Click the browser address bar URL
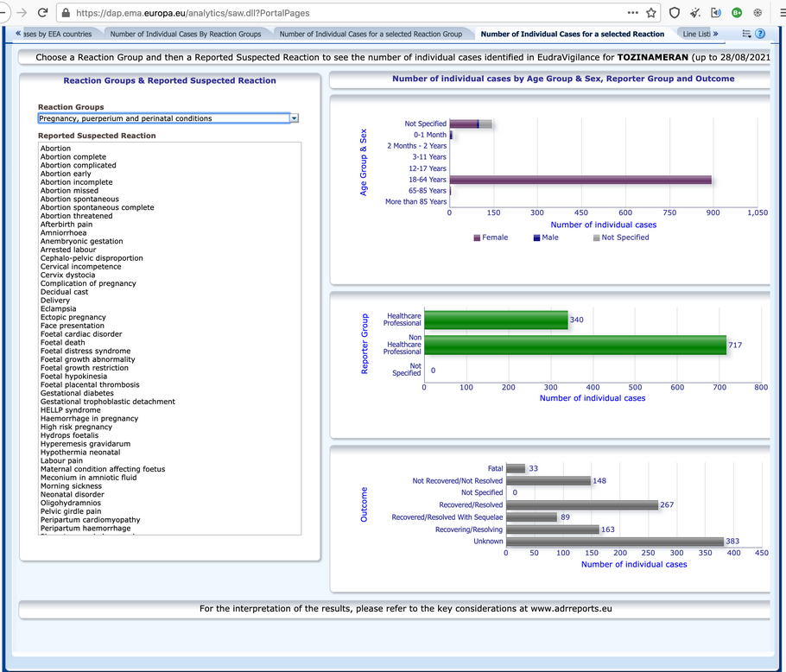 [193, 13]
